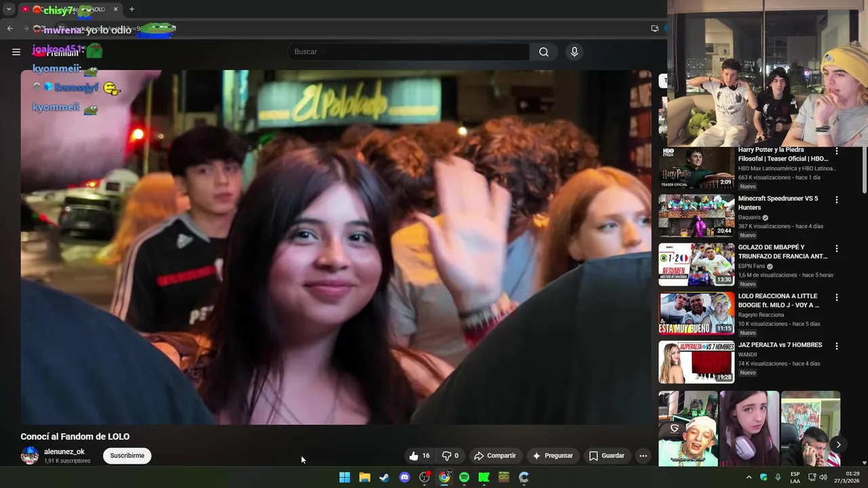
Task: Open options menu for JAZ PERALTA video
Action: 837,346
